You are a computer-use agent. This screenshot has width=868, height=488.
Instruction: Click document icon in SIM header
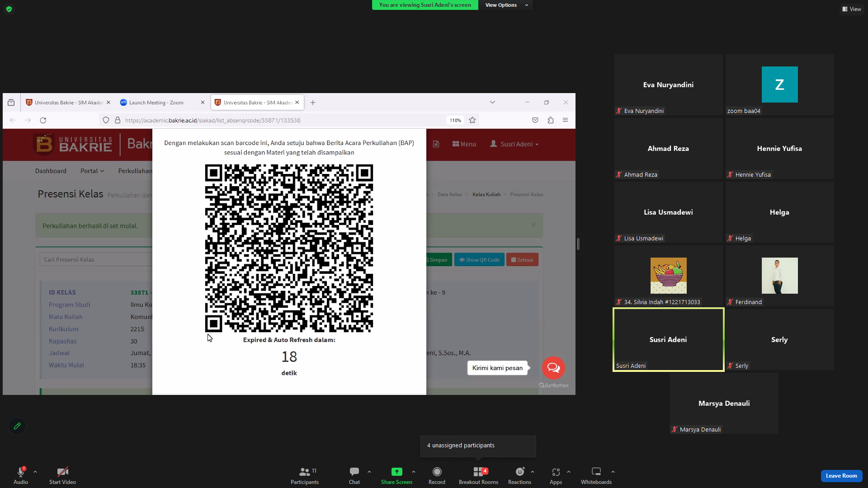tap(436, 144)
